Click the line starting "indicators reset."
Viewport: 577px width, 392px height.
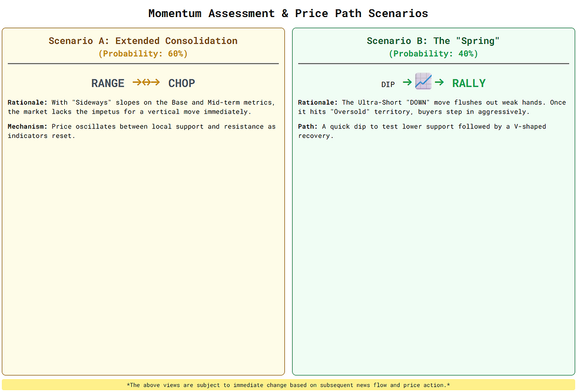[41, 135]
